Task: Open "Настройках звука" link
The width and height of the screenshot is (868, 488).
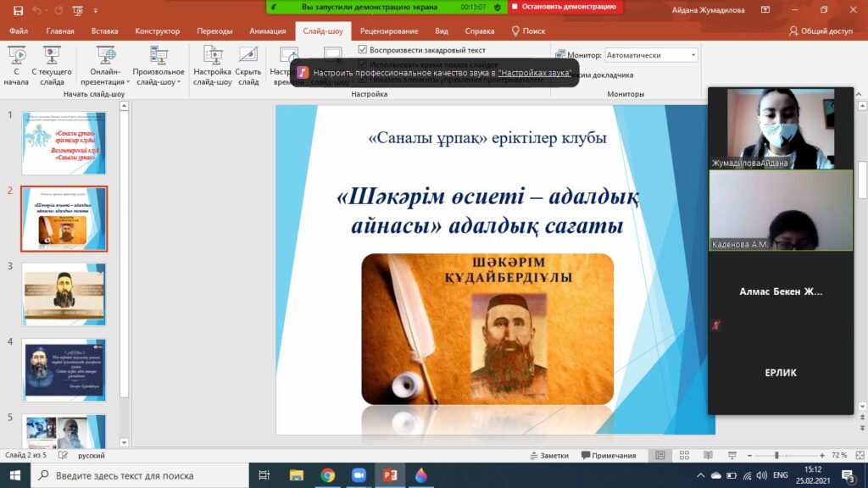Action: [534, 73]
